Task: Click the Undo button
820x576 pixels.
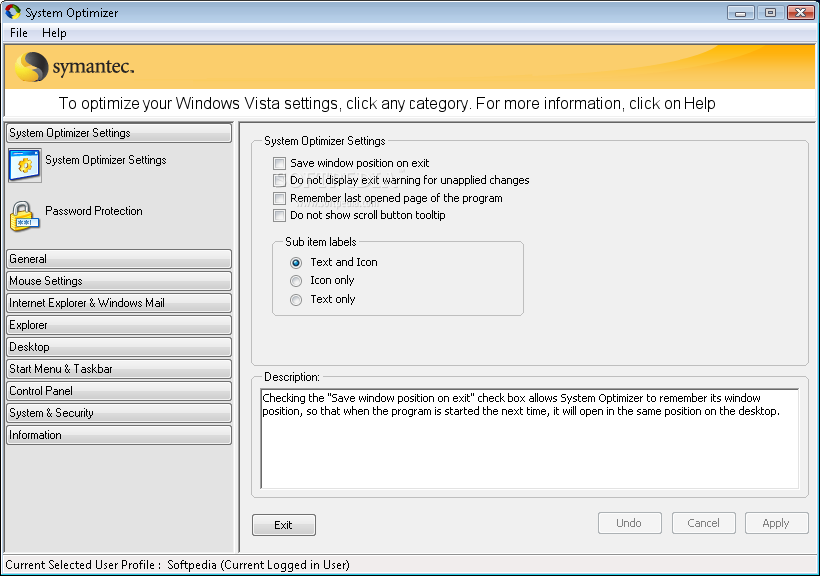Action: pyautogui.click(x=630, y=523)
